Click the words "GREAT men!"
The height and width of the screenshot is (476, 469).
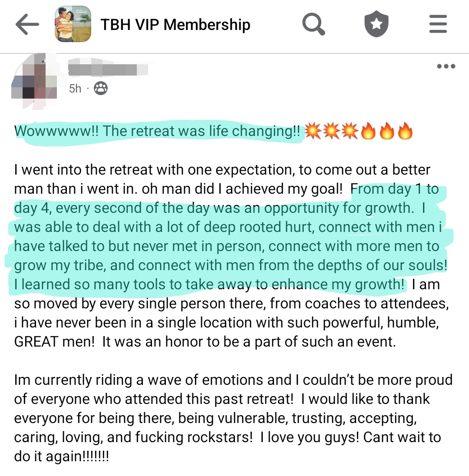click(x=55, y=341)
